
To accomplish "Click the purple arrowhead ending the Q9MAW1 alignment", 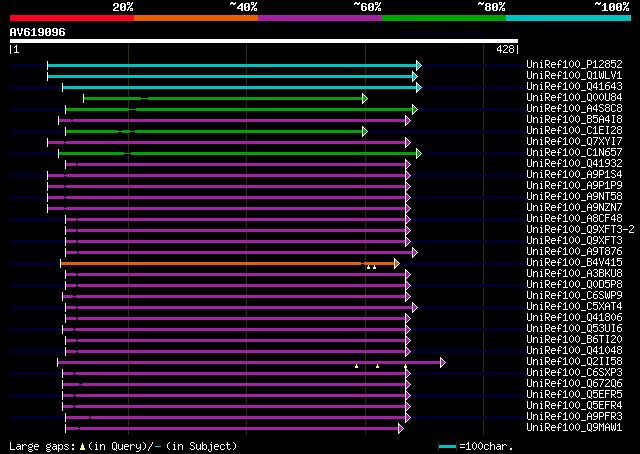I will (x=401, y=429).
